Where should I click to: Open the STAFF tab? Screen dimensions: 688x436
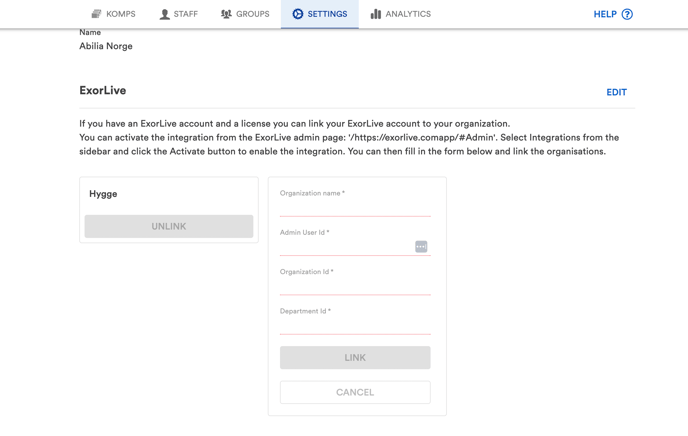click(178, 14)
